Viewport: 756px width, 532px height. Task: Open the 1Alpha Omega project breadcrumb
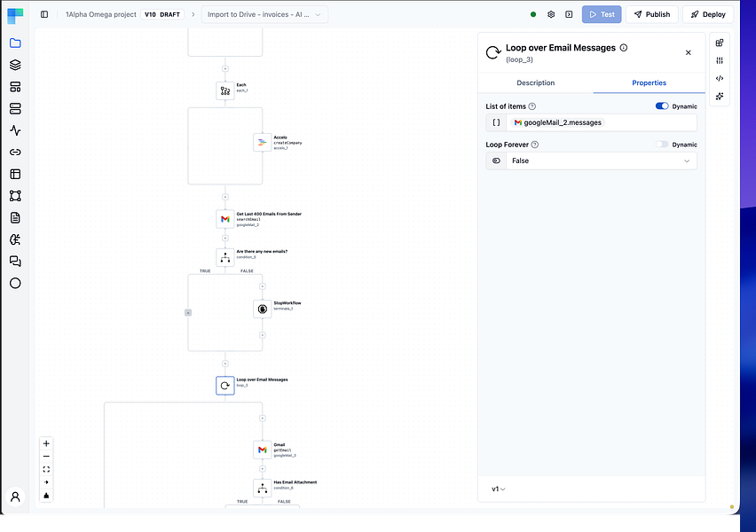[101, 14]
